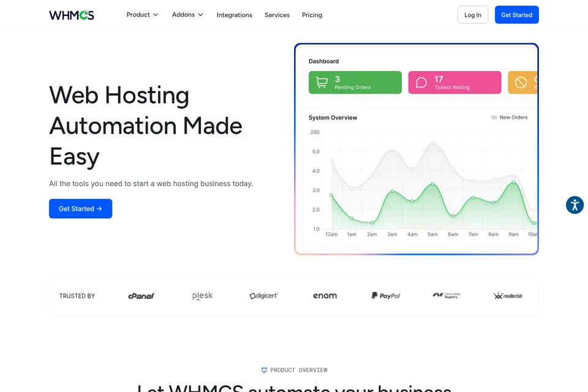
Task: Click the "Dashboard" heading
Action: 323,61
